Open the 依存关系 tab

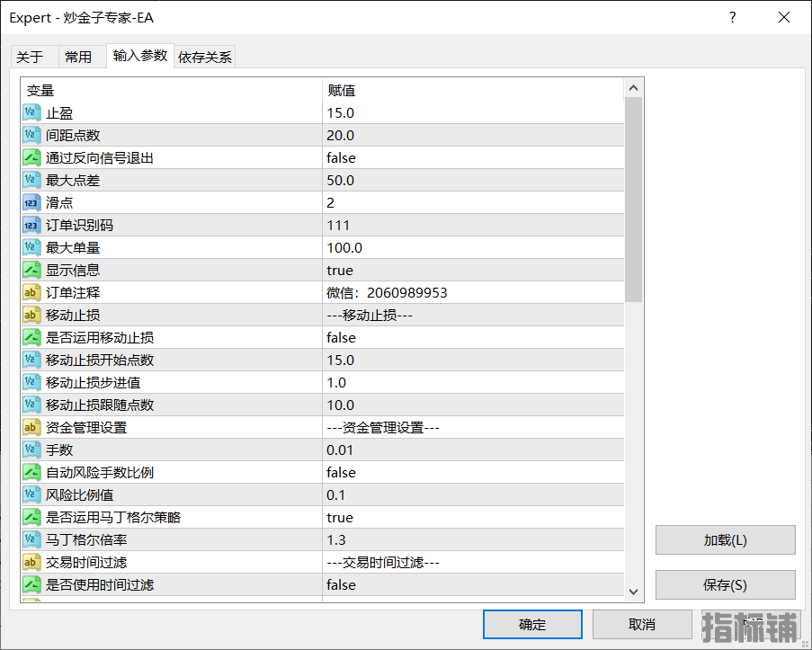(x=205, y=57)
